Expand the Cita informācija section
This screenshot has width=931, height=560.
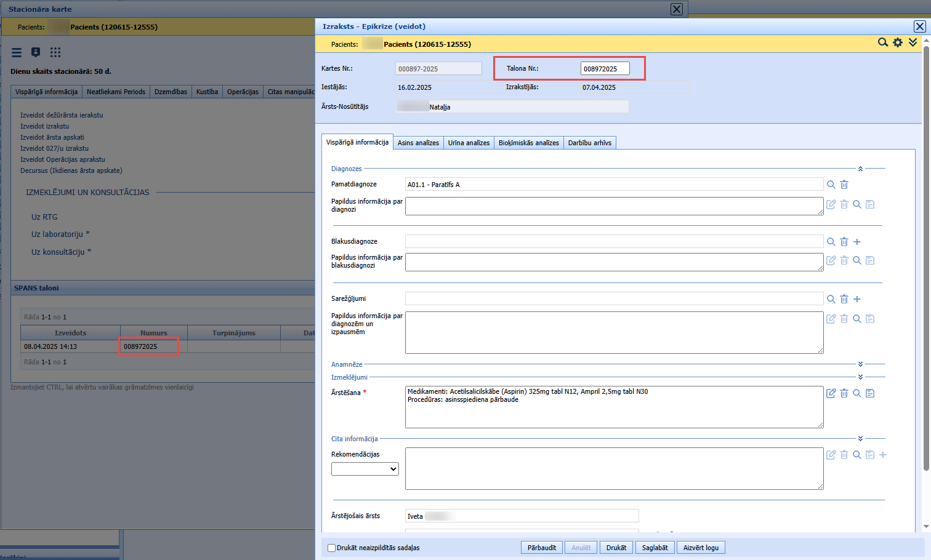[860, 439]
